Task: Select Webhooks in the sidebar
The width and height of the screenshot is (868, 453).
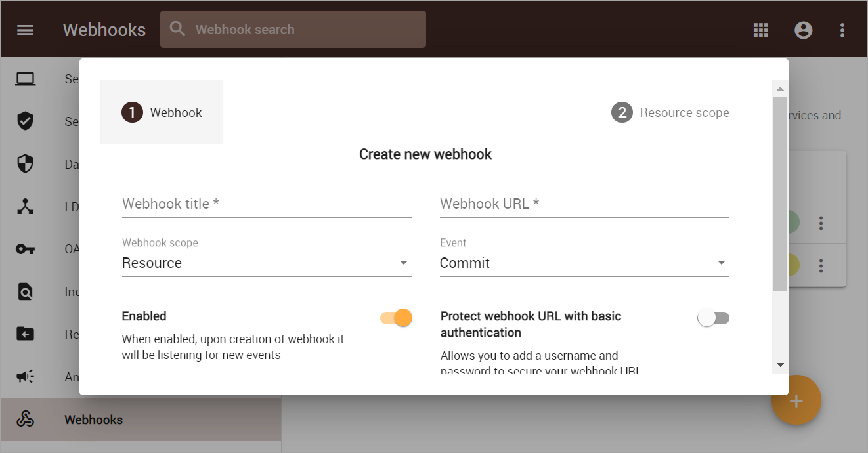Action: 93,420
